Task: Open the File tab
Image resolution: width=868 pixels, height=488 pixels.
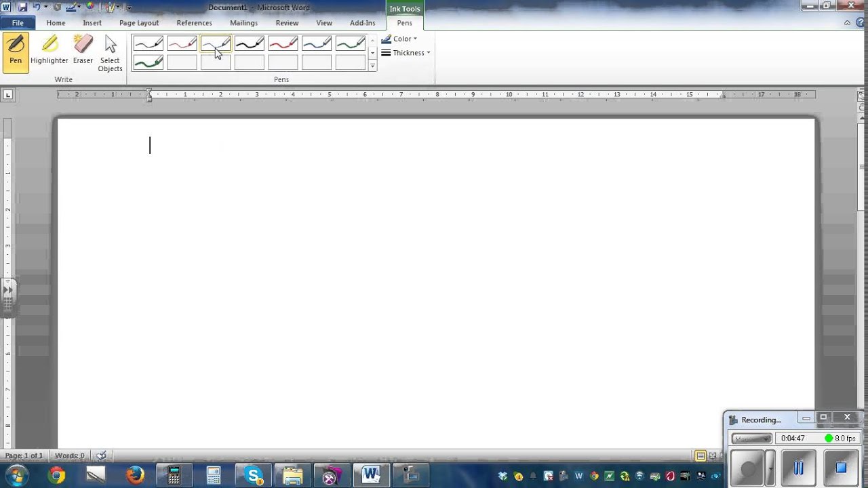Action: pyautogui.click(x=18, y=23)
